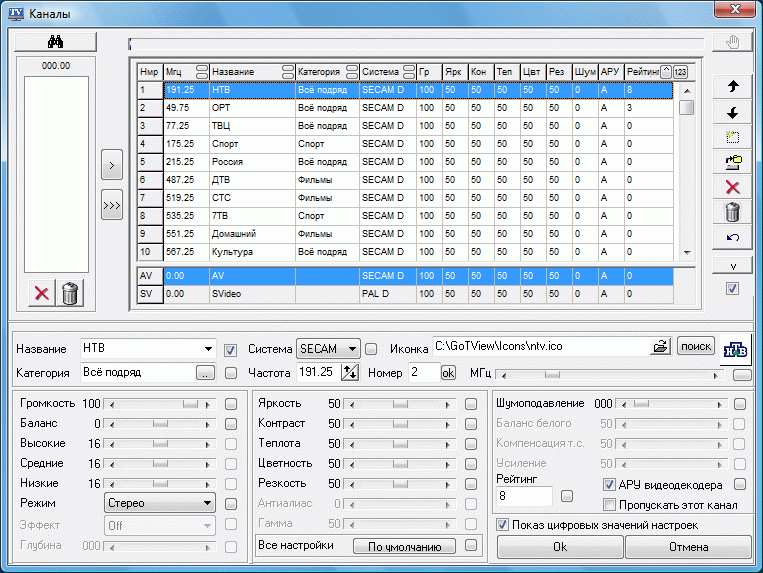The width and height of the screenshot is (763, 573).
Task: Select the ТВЦ channel row
Action: click(405, 126)
